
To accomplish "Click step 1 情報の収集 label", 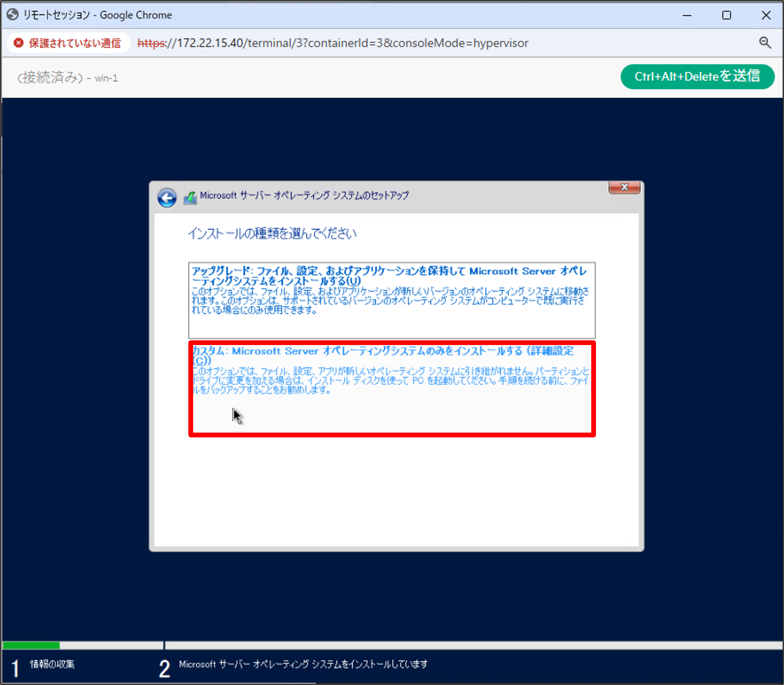I will tap(52, 664).
